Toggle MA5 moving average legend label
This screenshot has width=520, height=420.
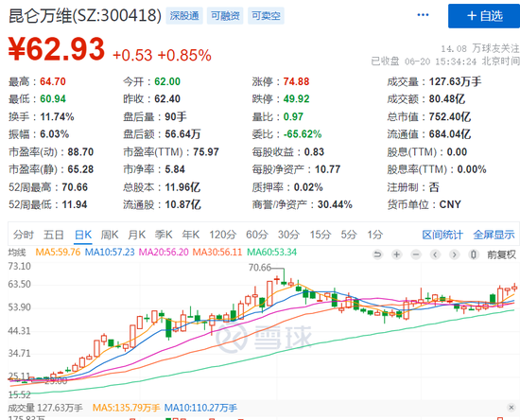pyautogui.click(x=58, y=253)
